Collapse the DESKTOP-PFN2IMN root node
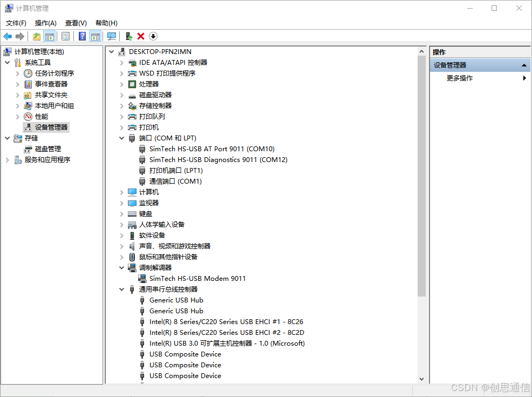 [x=111, y=52]
